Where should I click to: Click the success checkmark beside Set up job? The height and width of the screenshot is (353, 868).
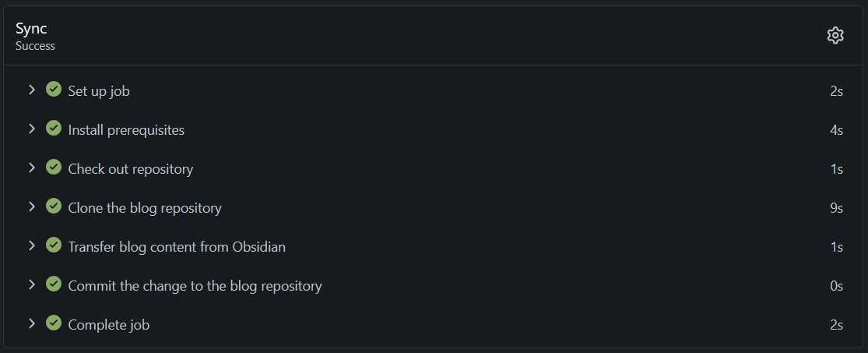click(54, 90)
